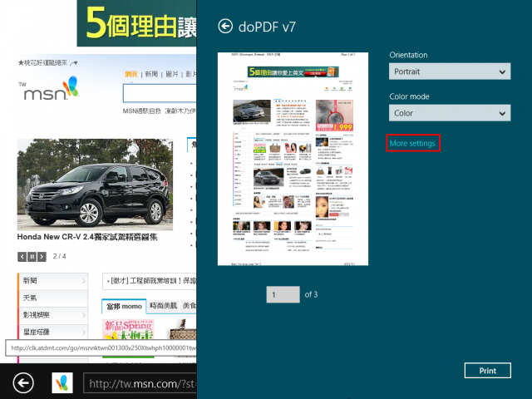Open Honda New CR-V 2.4 headline link
The image size is (532, 399).
87,237
